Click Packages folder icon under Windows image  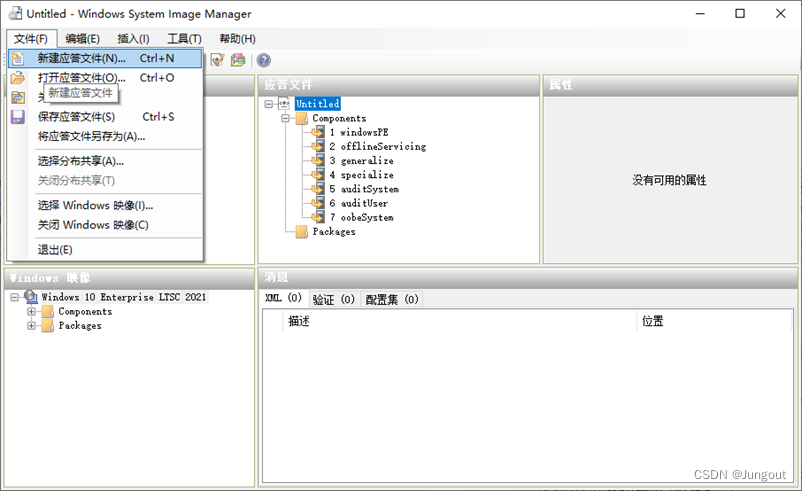tap(48, 326)
